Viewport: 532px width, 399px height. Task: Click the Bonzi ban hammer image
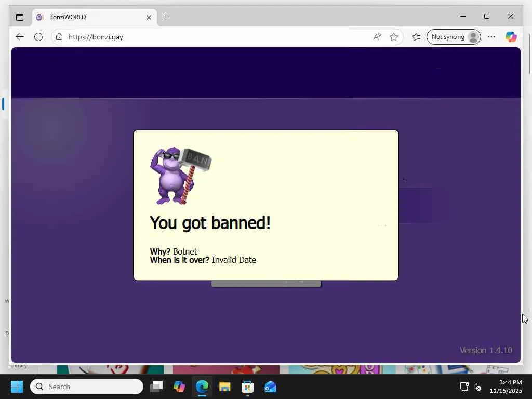coord(180,176)
